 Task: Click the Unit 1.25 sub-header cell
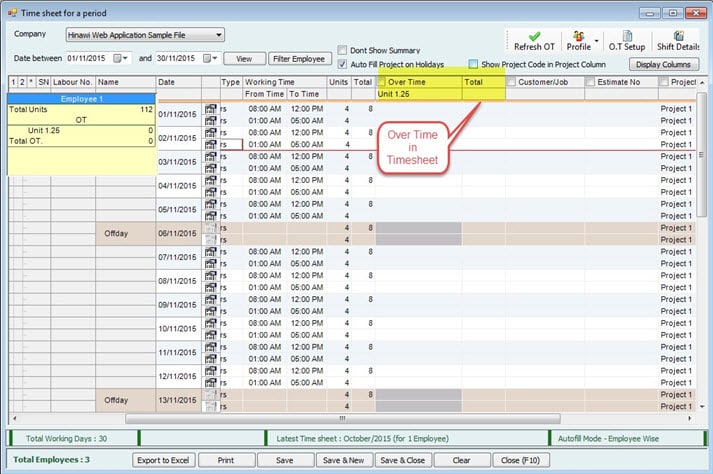419,94
